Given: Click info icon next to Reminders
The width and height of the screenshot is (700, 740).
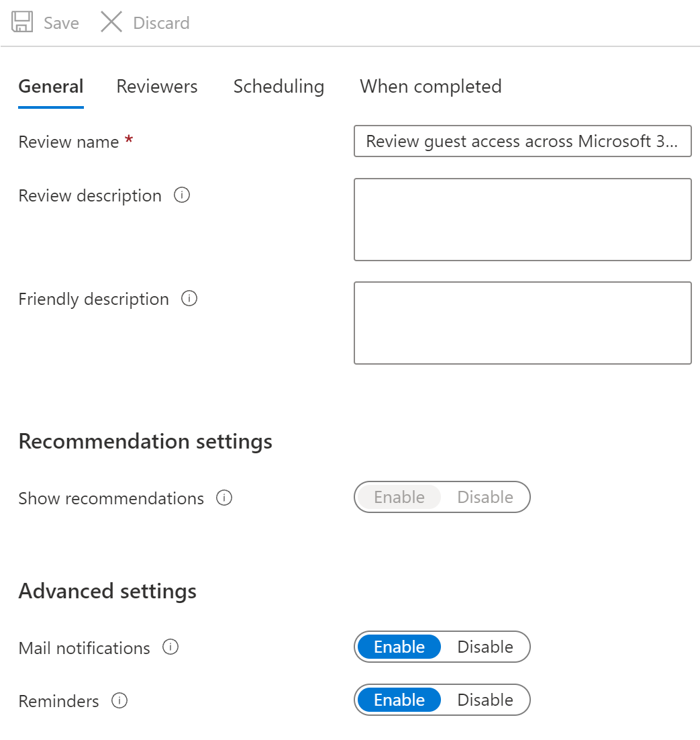Looking at the screenshot, I should click(x=119, y=701).
